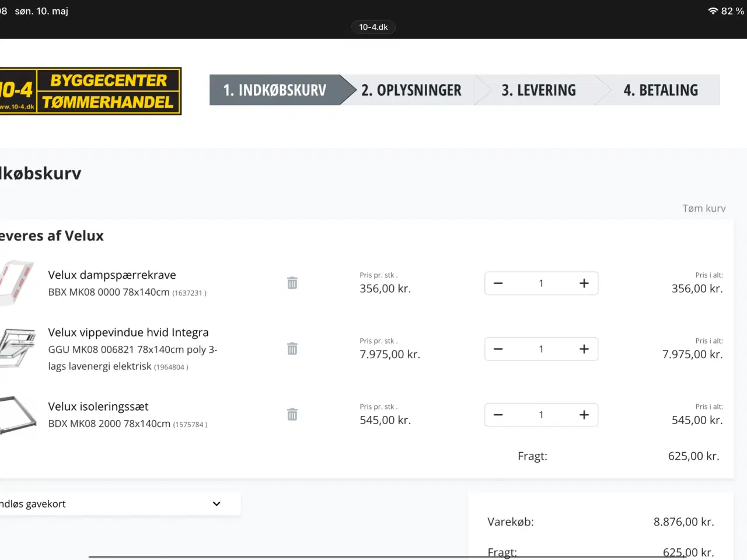
Task: Open Velux dampspærrekrave product link
Action: [112, 275]
